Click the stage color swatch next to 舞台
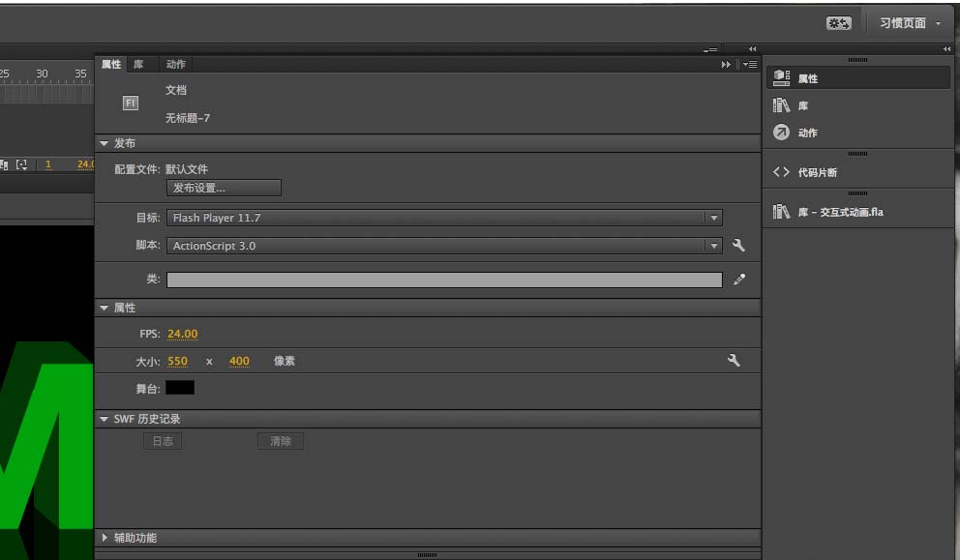Image resolution: width=960 pixels, height=560 pixels. pyautogui.click(x=180, y=388)
